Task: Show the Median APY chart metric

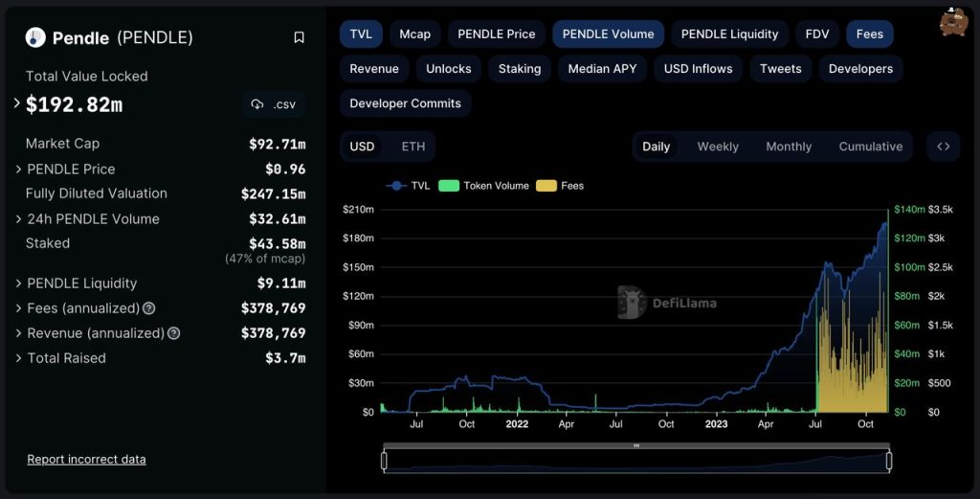Action: click(x=603, y=69)
